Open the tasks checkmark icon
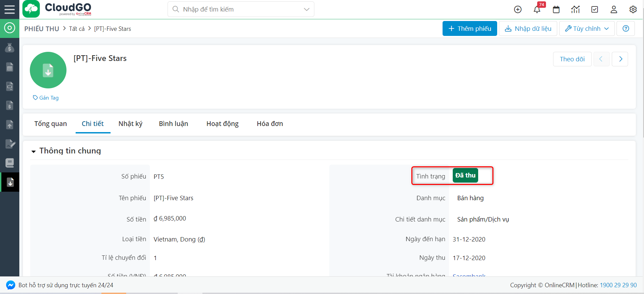 tap(594, 9)
